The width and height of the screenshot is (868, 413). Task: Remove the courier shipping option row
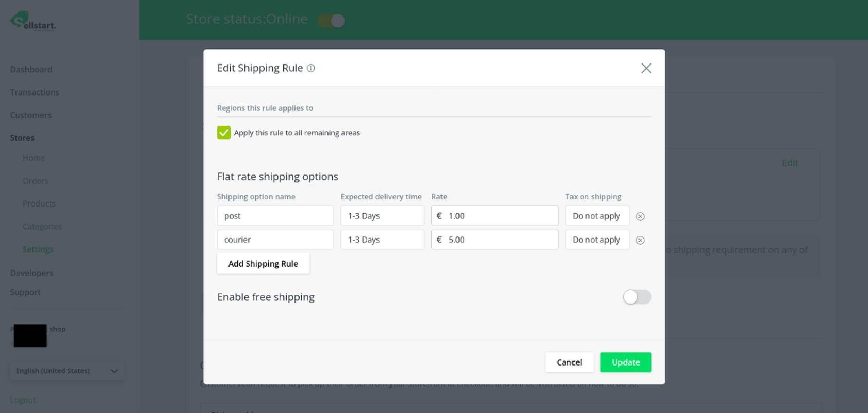[640, 240]
